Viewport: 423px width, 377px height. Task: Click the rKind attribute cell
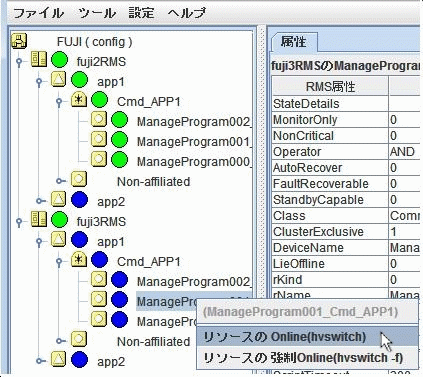330,280
